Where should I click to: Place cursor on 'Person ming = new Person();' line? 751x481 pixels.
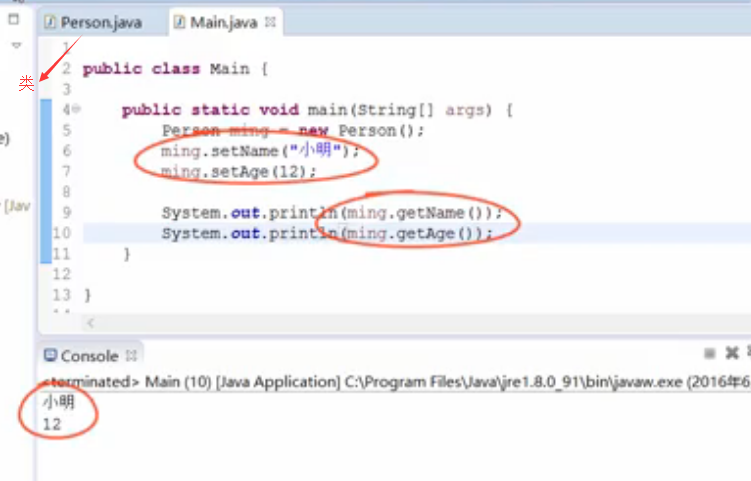tap(293, 130)
